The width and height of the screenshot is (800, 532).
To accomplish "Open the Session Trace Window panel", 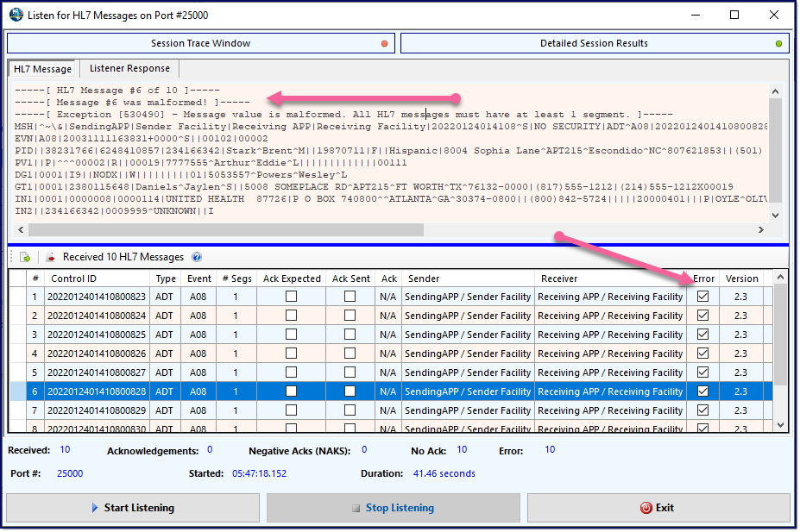I will [x=200, y=43].
